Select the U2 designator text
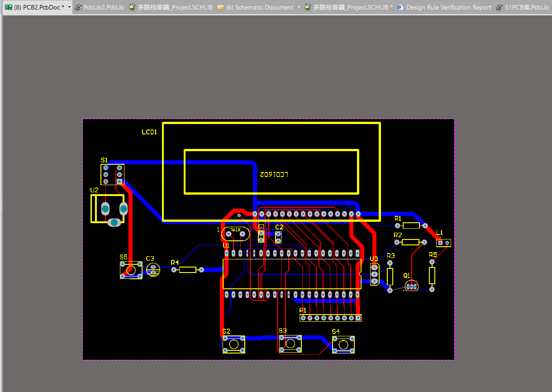The width and height of the screenshot is (552, 392). point(94,190)
